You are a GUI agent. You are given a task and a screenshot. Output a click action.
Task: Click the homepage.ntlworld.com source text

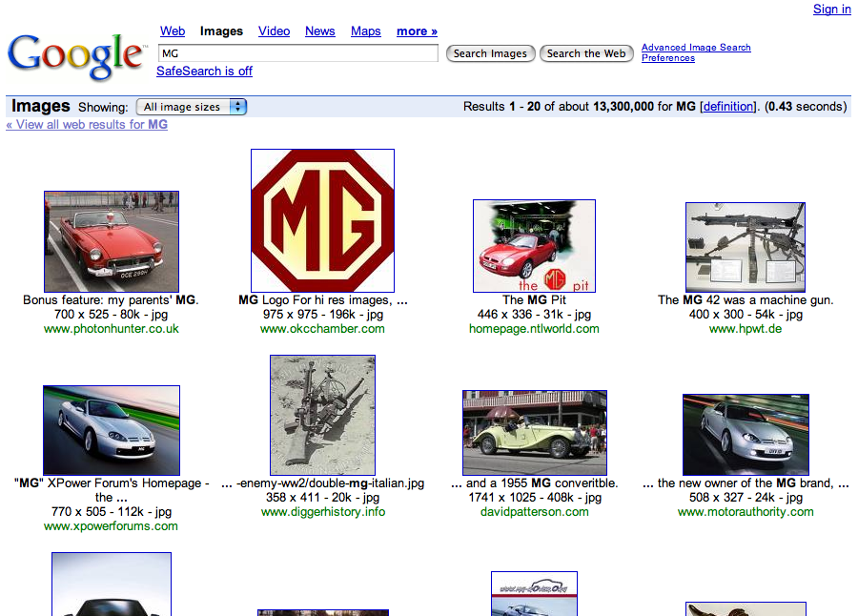534,329
